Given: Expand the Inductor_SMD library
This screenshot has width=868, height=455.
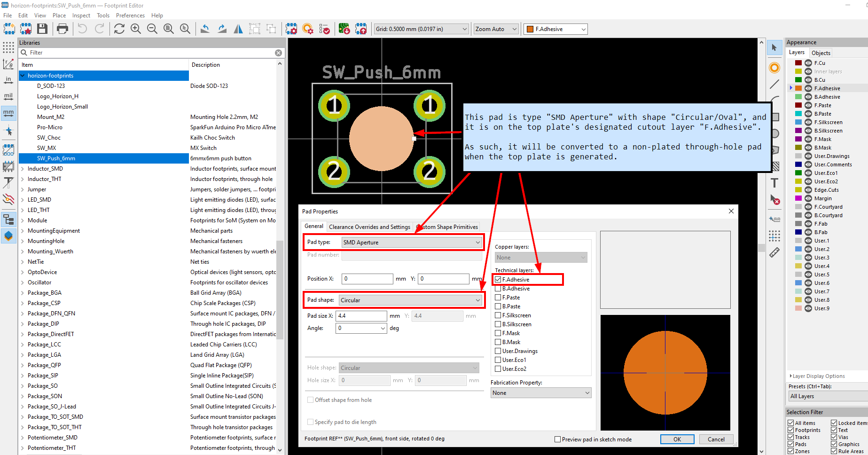Looking at the screenshot, I should (x=23, y=169).
